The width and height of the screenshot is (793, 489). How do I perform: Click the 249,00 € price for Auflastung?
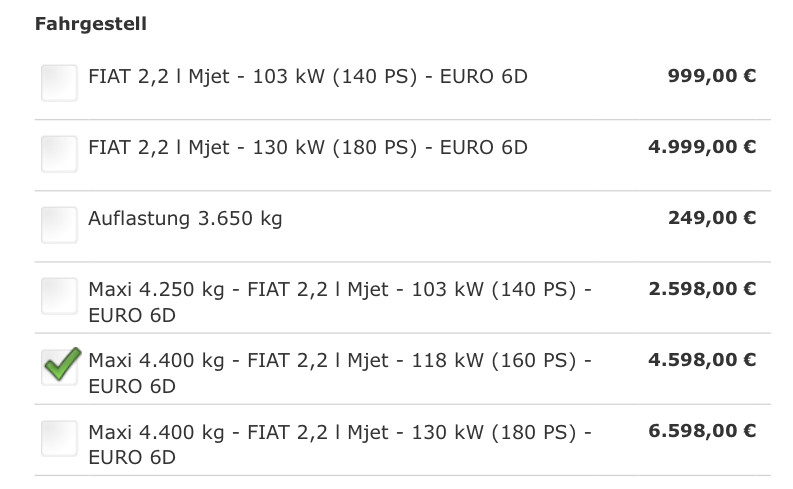(x=712, y=218)
